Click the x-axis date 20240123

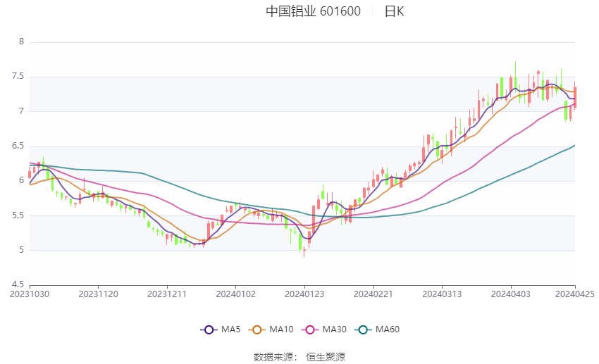[304, 294]
